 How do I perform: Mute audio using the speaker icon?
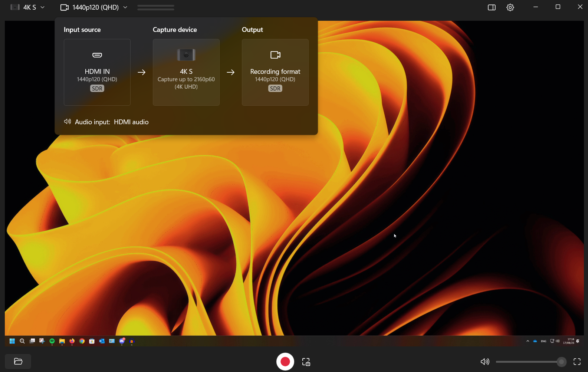point(485,362)
